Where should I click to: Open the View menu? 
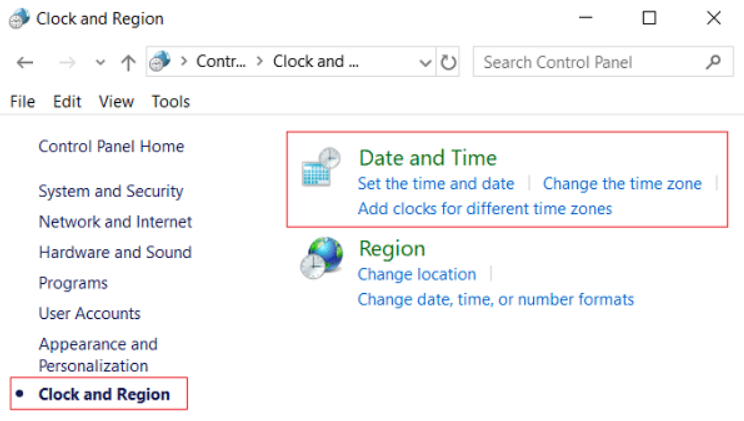[116, 101]
